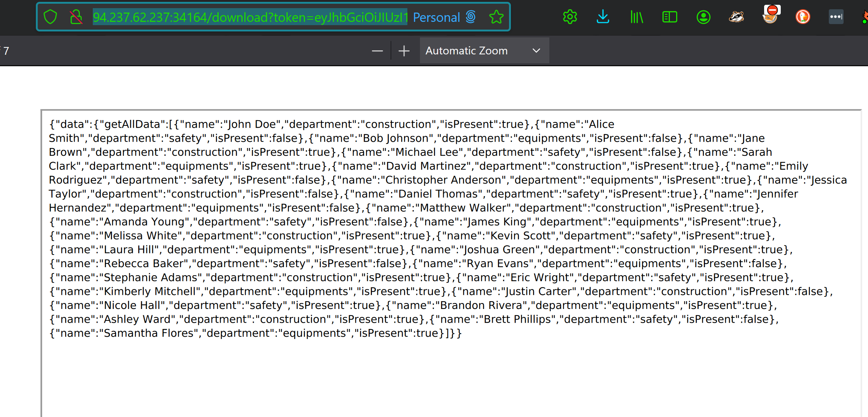Open the Privacy Badger extension

point(736,17)
